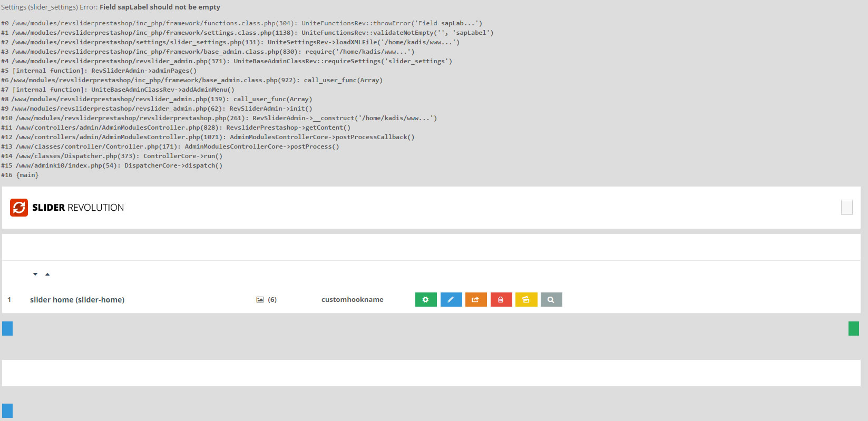Export slider home using the orange share icon
The height and width of the screenshot is (421, 868).
[476, 299]
